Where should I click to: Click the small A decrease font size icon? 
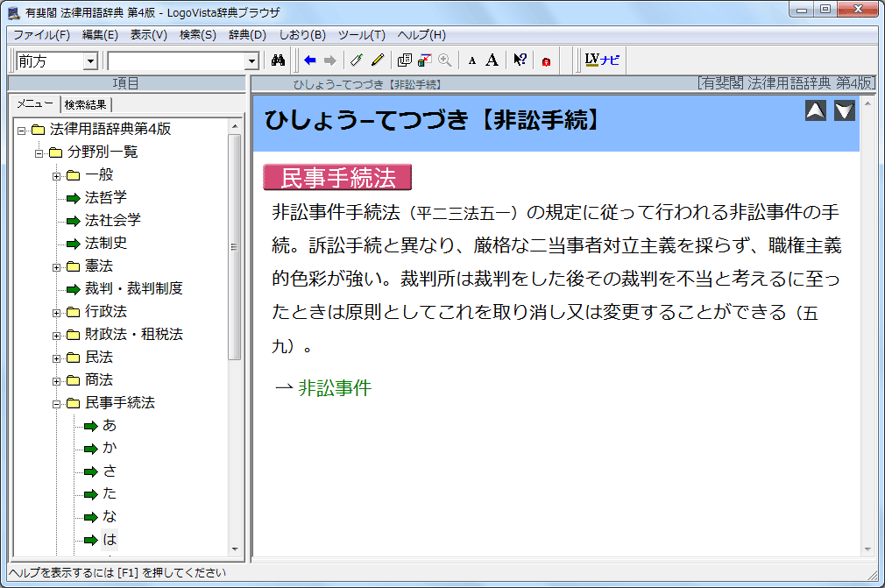(471, 60)
